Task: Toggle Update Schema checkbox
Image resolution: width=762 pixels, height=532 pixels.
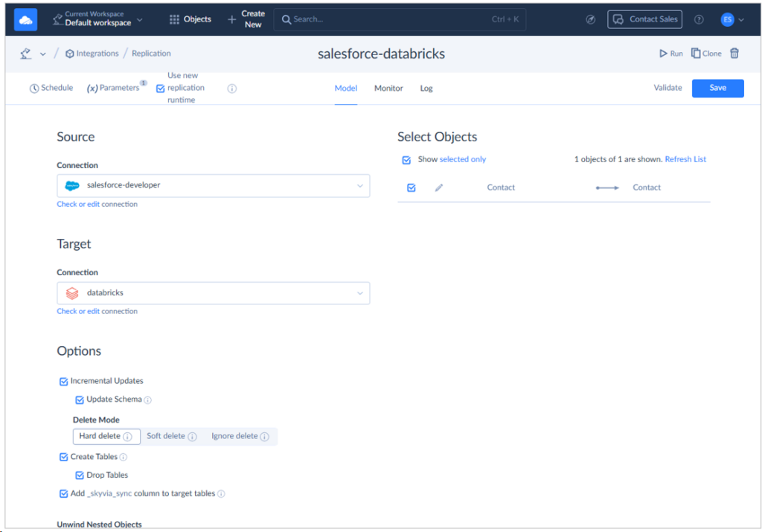Action: (x=79, y=400)
